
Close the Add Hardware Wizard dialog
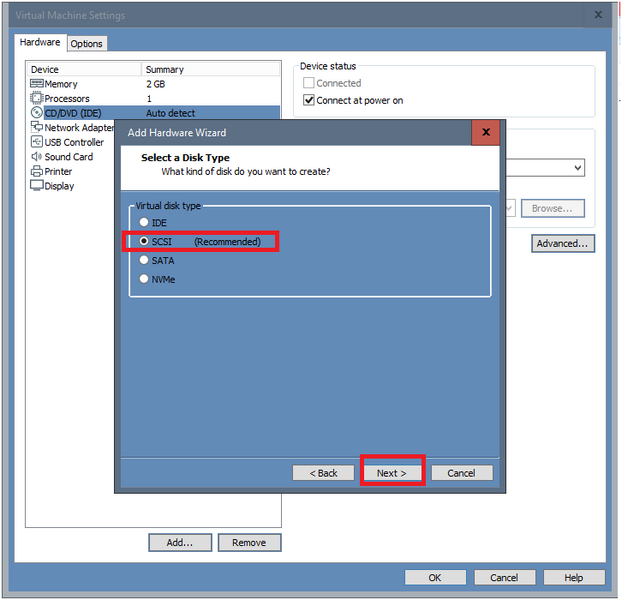(x=485, y=132)
